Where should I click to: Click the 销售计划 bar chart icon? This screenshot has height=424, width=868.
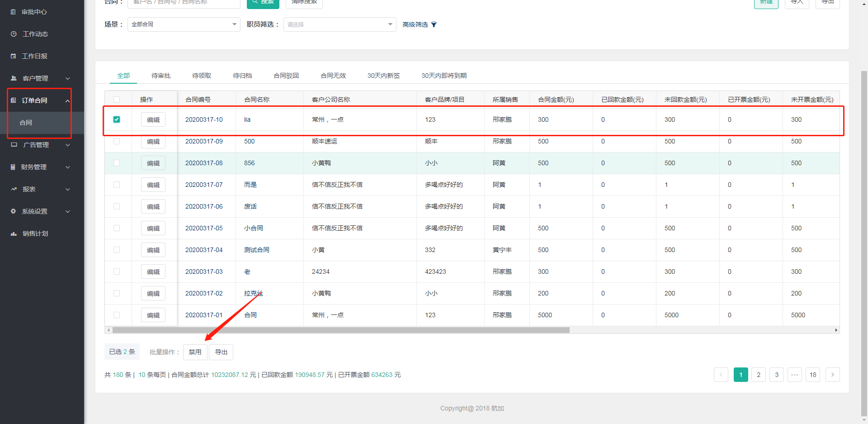14,233
